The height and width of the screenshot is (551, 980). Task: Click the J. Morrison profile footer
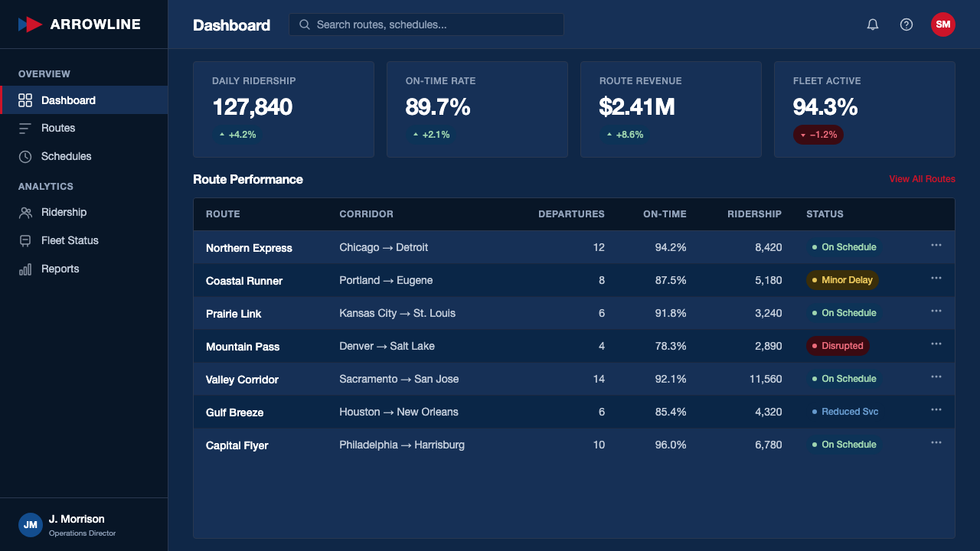[83, 525]
